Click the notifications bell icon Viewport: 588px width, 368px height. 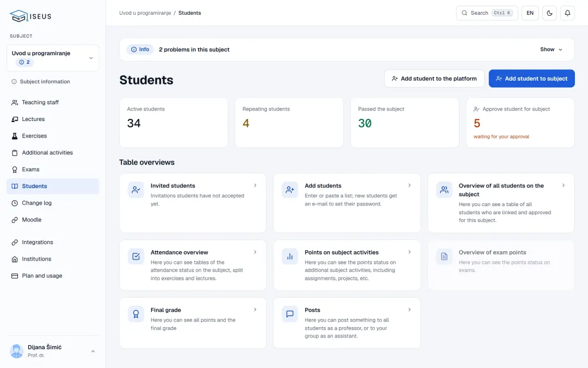click(567, 13)
